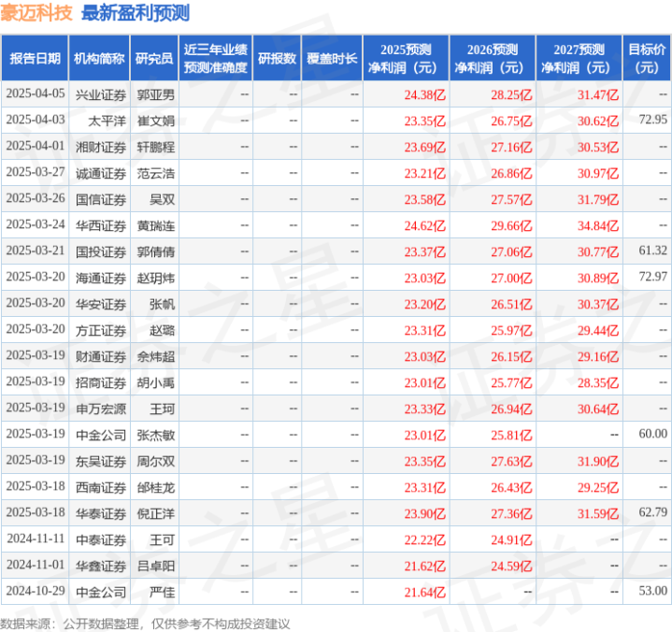This screenshot has height=632, width=672.
Task: Click the 研报数 column header
Action: 278,58
